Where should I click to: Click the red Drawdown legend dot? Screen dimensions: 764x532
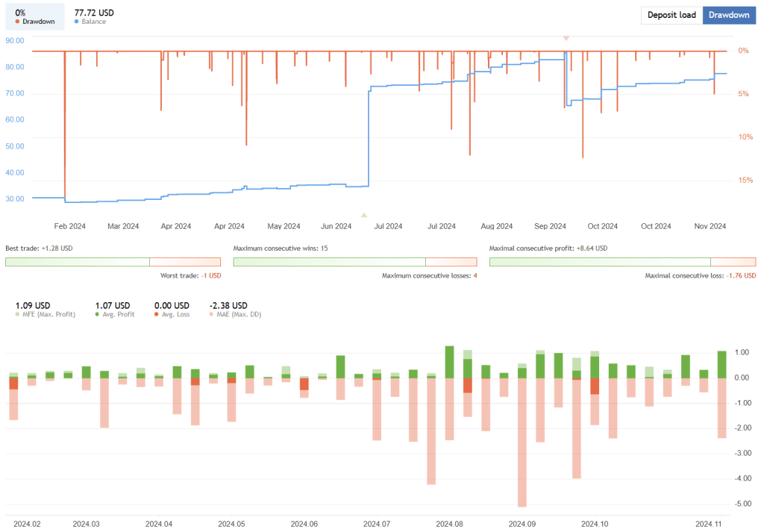[16, 22]
